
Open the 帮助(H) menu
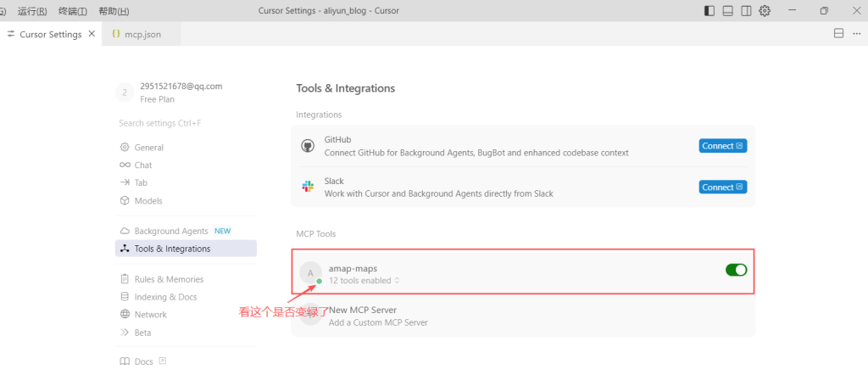click(x=114, y=11)
